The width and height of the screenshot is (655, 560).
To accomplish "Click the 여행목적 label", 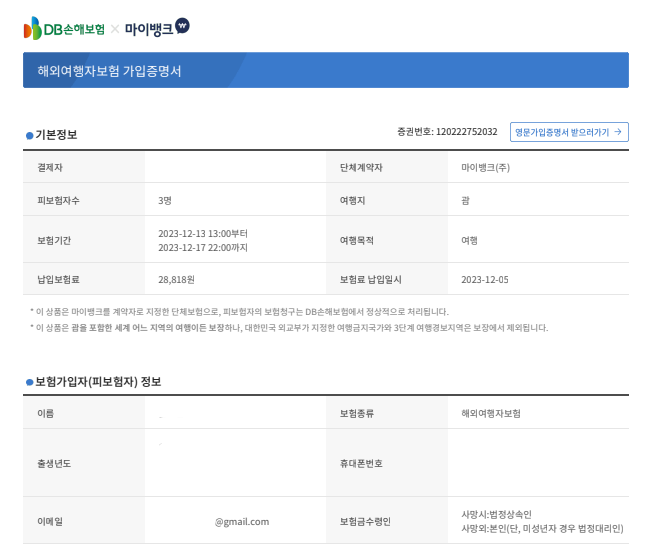I will point(356,241).
